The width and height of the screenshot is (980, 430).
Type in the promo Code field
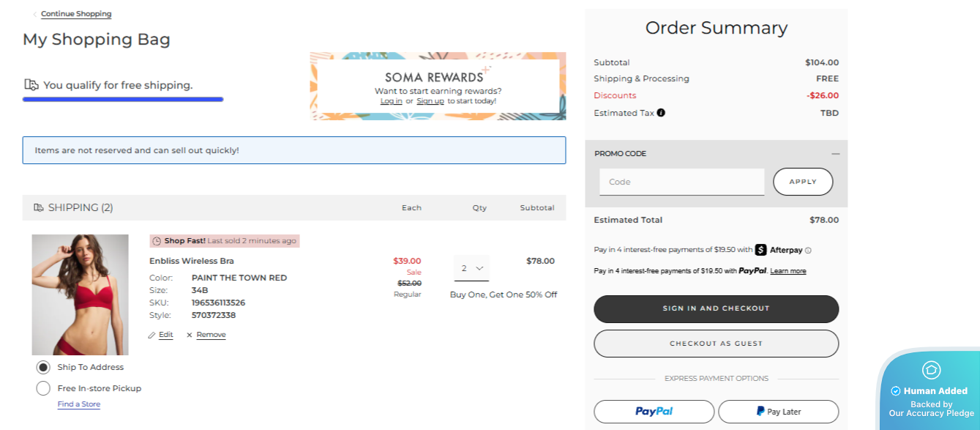point(681,182)
